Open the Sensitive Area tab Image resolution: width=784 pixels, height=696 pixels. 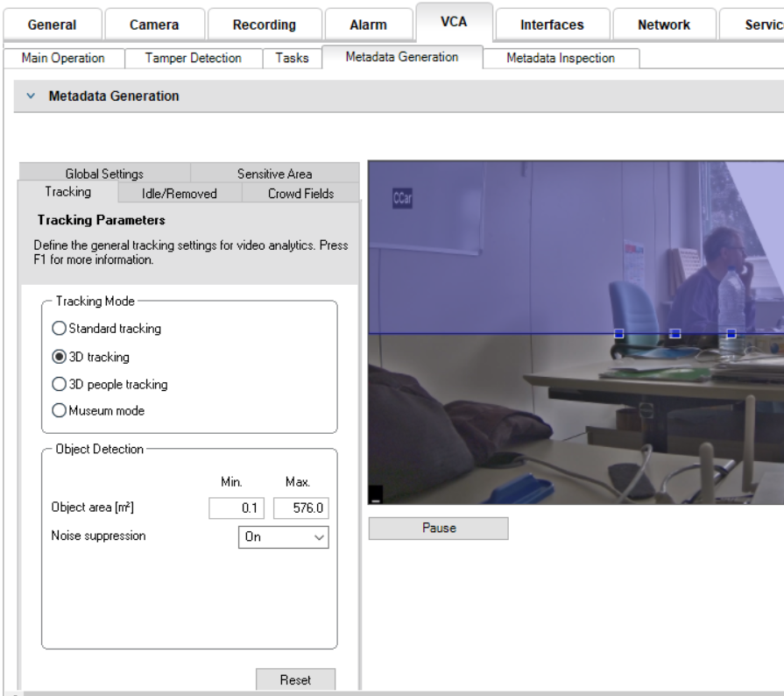[x=274, y=174]
